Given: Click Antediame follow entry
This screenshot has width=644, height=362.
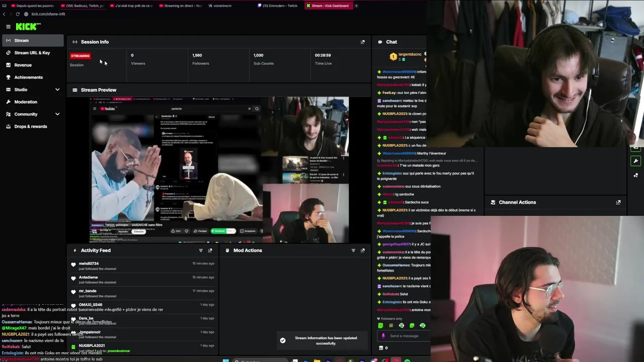Looking at the screenshot, I should coord(143,280).
